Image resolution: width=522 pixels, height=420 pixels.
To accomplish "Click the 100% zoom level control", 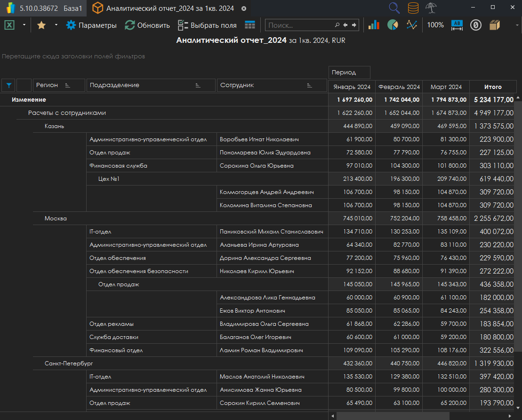I will (435, 25).
